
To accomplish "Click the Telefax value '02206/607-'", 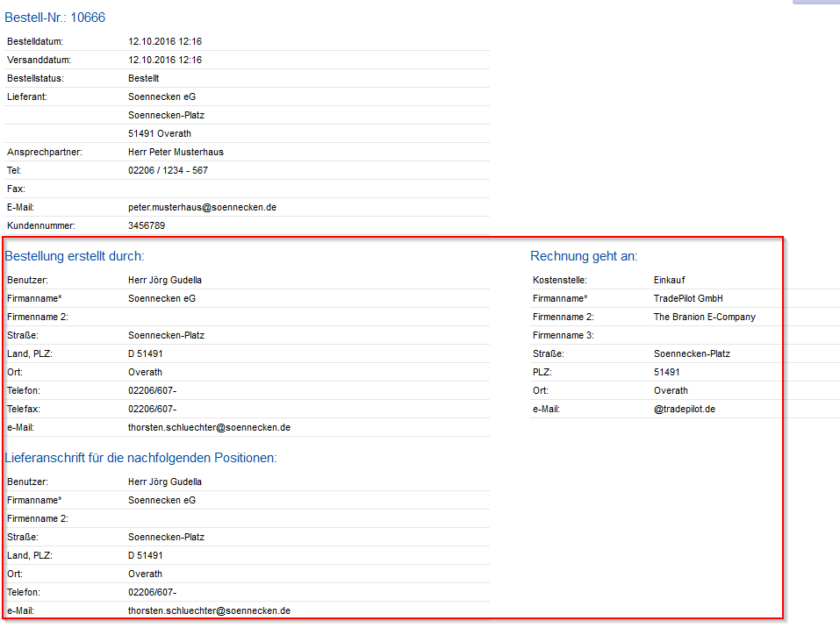I will pyautogui.click(x=152, y=409).
